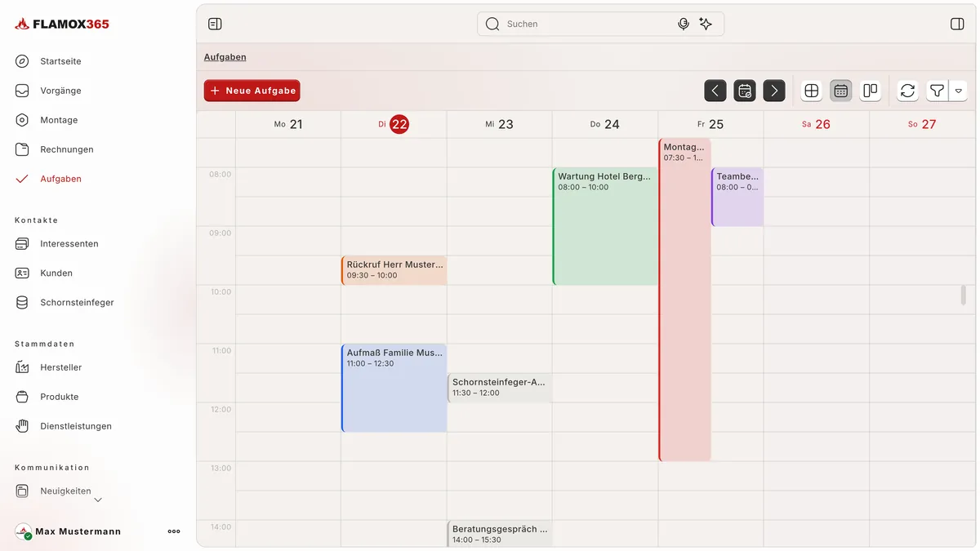Open Interessenten contacts
Screen dimensions: 980x551
(x=69, y=244)
